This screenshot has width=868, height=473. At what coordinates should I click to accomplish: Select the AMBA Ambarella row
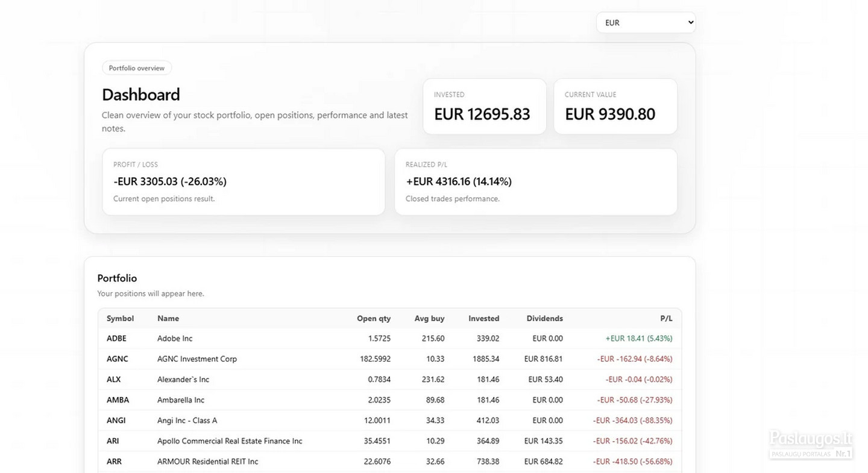(389, 400)
